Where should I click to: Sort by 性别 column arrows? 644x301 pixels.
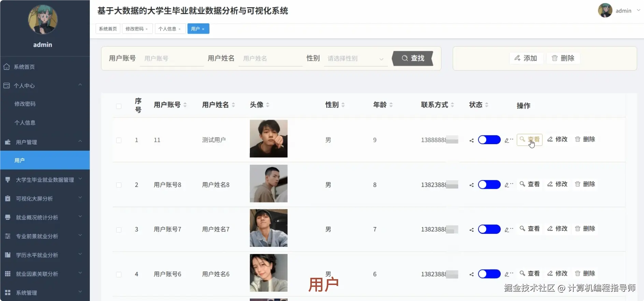[x=343, y=105]
